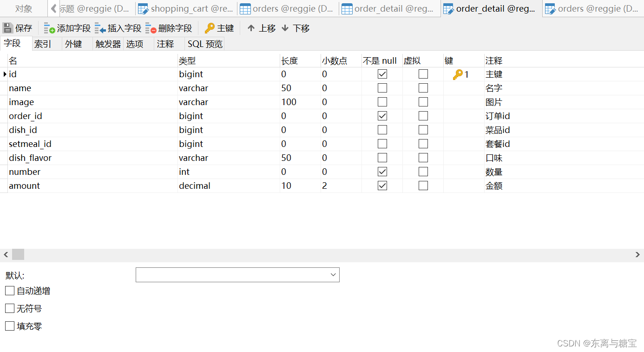Click the Type (类型) column header

tap(229, 60)
